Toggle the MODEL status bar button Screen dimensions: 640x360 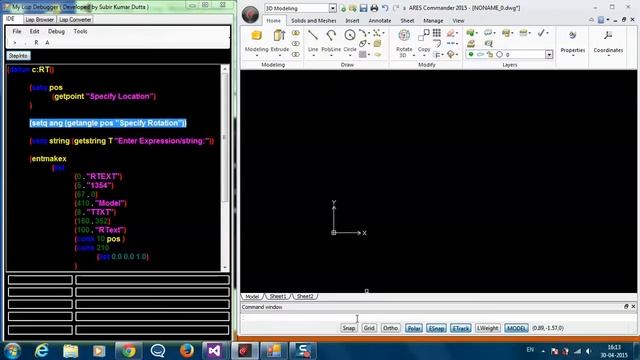tap(516, 328)
